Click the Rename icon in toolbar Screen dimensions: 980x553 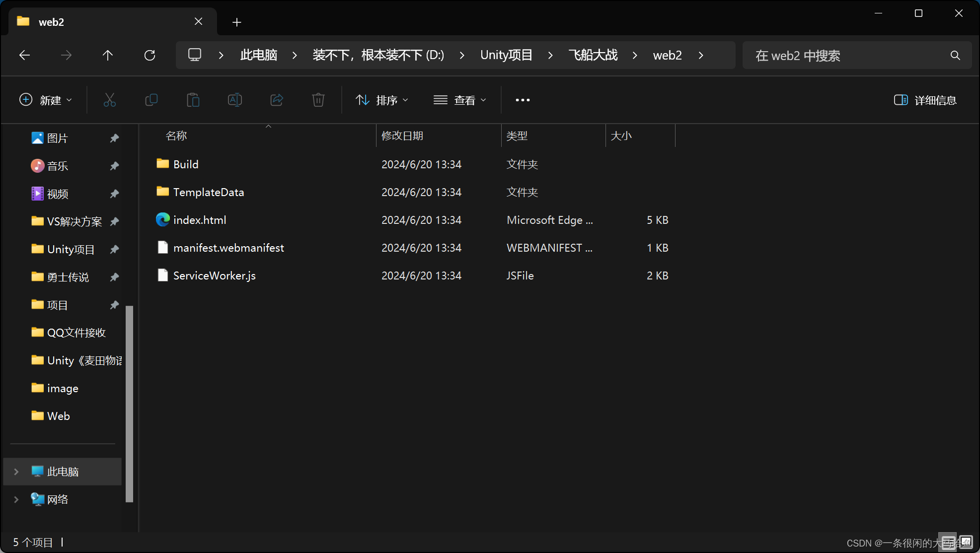coord(235,100)
